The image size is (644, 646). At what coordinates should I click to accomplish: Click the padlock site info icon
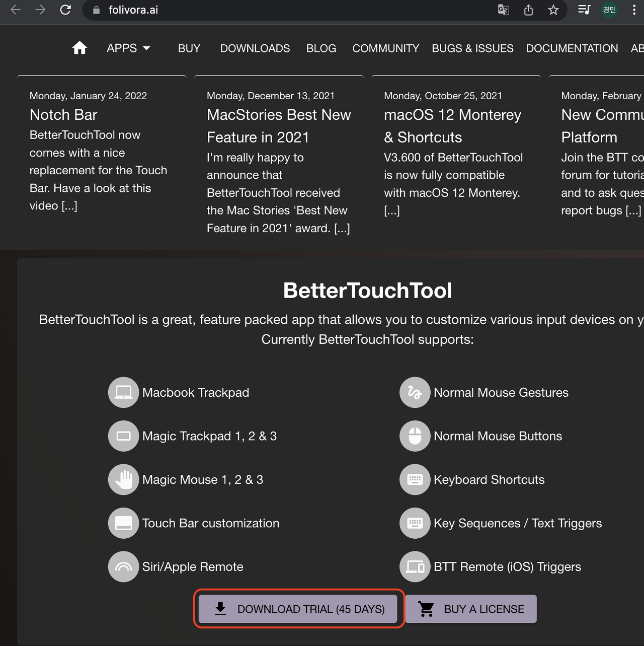96,10
